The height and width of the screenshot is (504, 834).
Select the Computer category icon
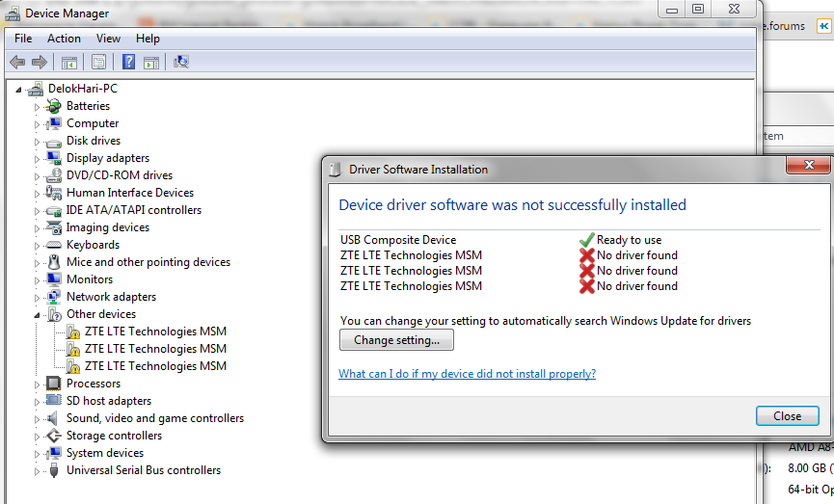click(x=53, y=123)
